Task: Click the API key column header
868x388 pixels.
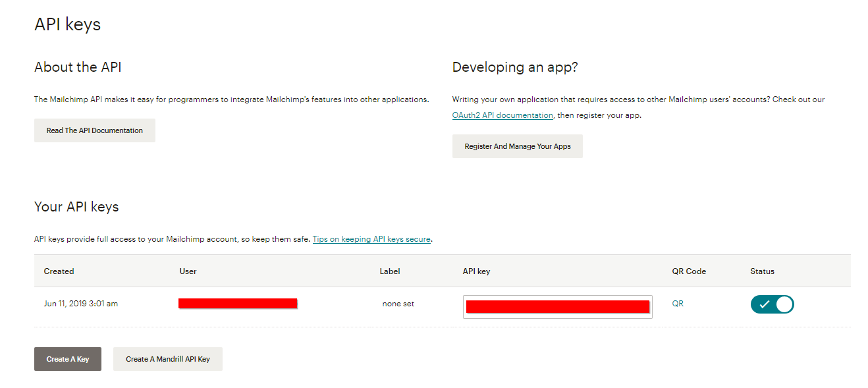Action: click(x=476, y=271)
